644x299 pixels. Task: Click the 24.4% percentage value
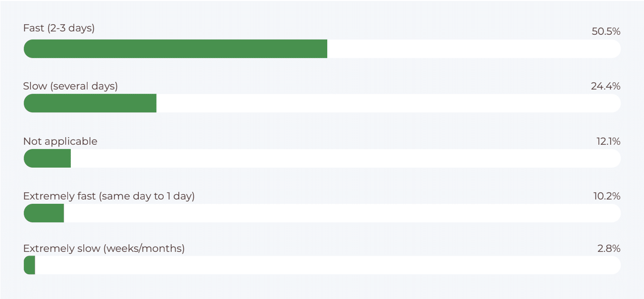(x=606, y=86)
